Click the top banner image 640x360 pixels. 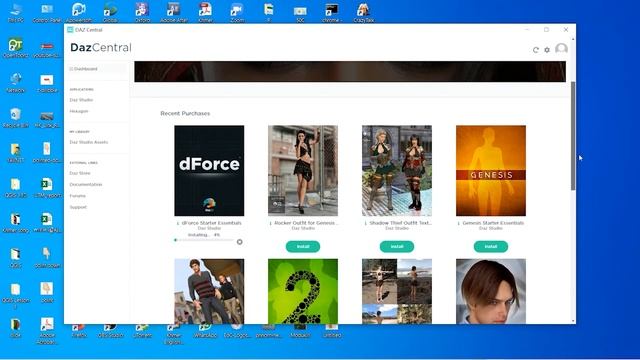tap(350, 71)
